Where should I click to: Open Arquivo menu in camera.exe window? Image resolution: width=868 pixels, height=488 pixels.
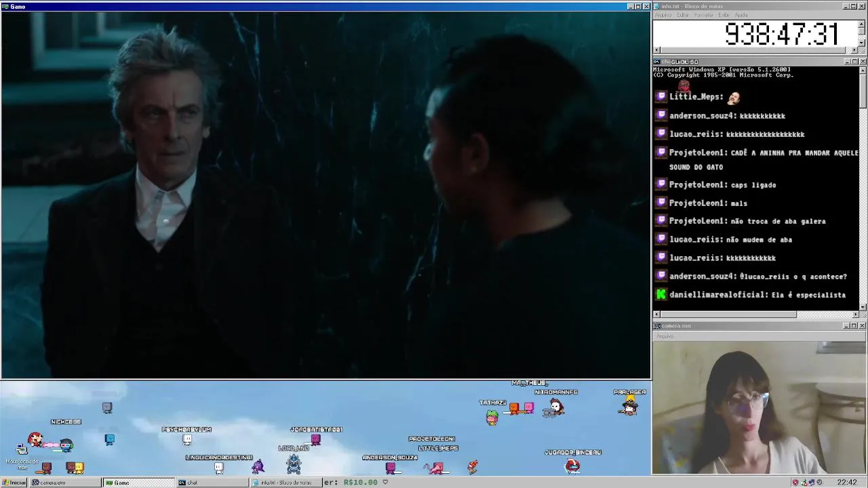click(x=665, y=336)
